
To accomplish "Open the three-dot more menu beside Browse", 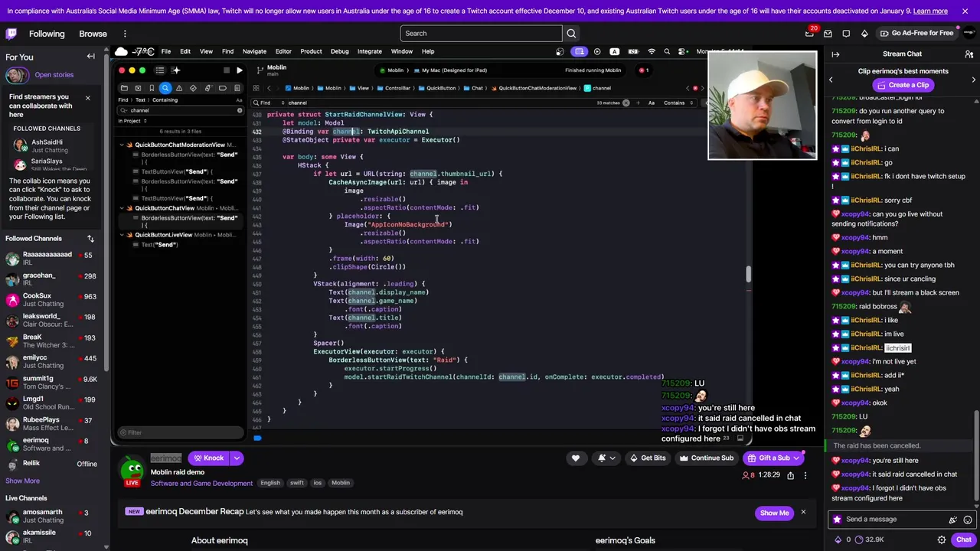I will (125, 34).
